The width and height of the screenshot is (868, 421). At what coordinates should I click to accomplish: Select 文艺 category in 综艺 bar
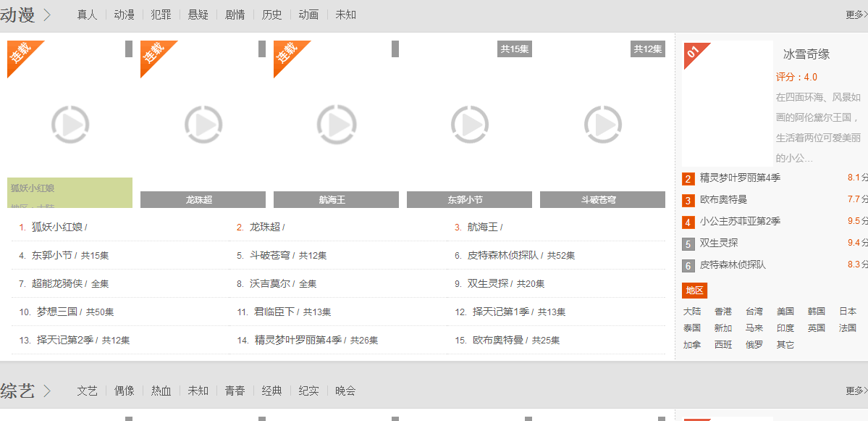pos(87,391)
